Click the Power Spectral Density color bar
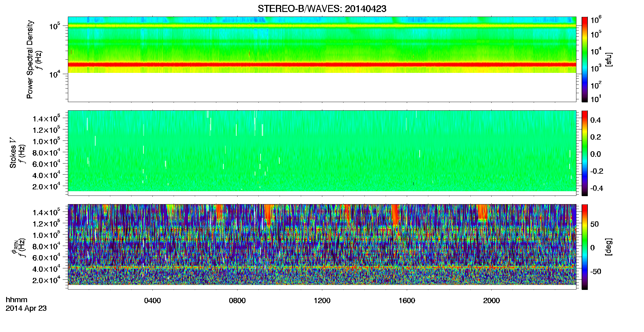This screenshot has height=332, width=644. point(585,59)
